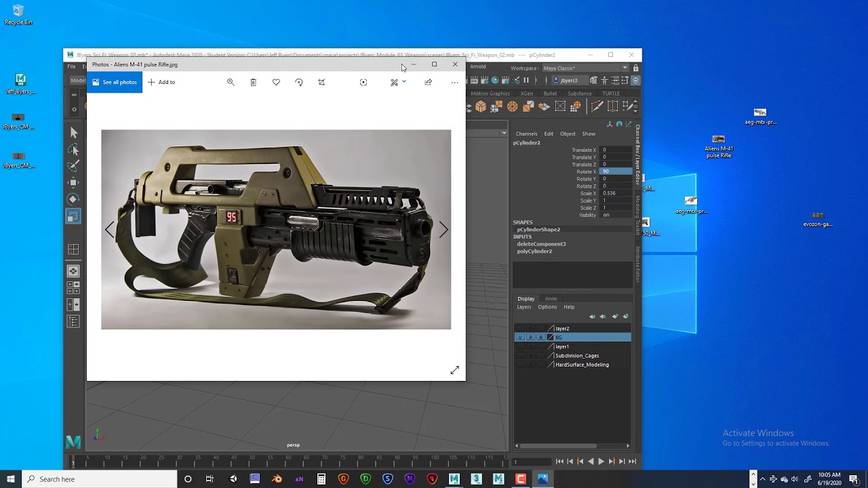Click the Translate X value field
This screenshot has width=868, height=488.
coord(616,150)
